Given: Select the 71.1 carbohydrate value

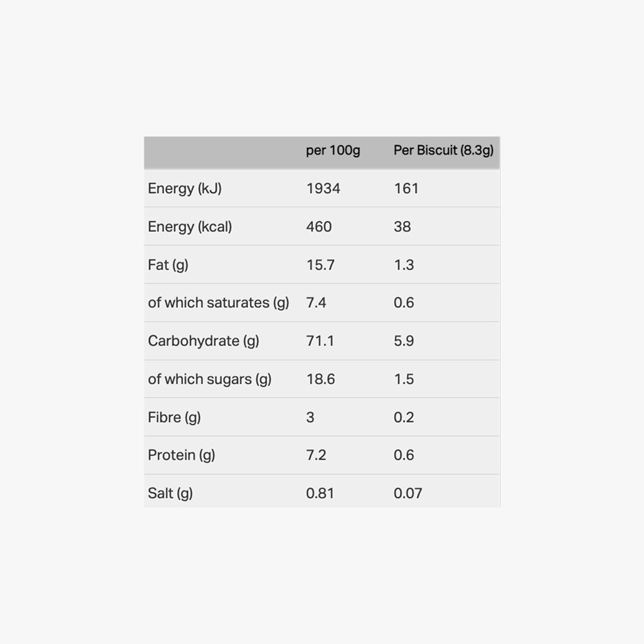Looking at the screenshot, I should (x=320, y=341).
